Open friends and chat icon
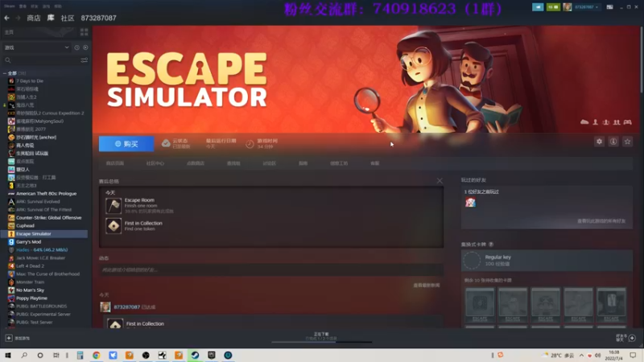The height and width of the screenshot is (362, 644). [632, 338]
